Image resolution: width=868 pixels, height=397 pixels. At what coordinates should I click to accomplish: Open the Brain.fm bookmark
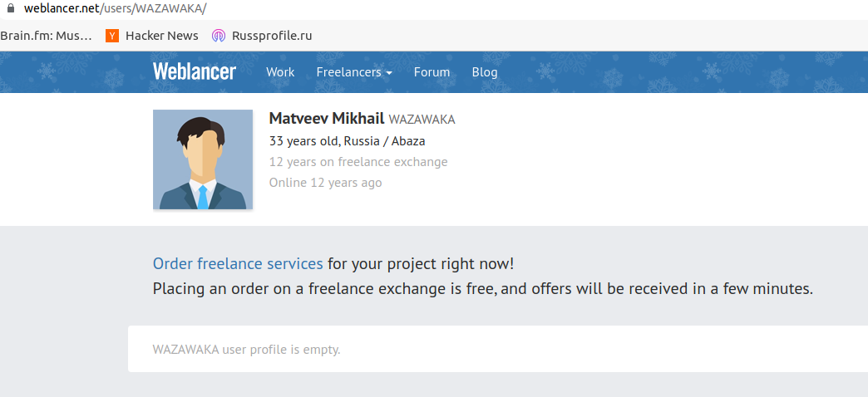(46, 36)
